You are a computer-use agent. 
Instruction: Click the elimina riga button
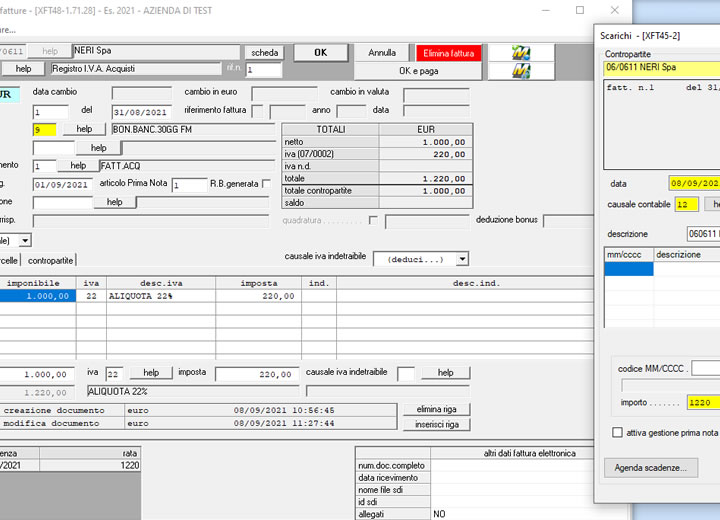coord(436,409)
